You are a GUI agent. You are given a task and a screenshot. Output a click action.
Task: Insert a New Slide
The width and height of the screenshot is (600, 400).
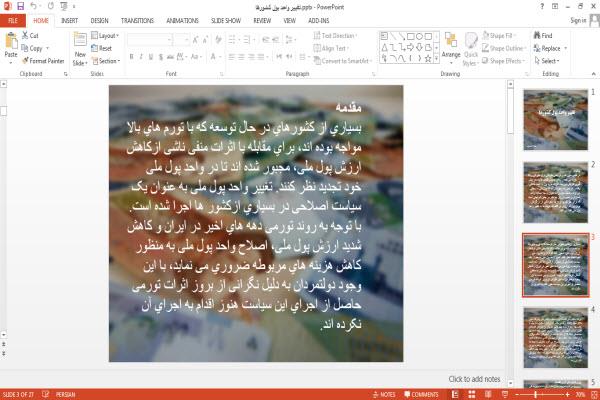tap(80, 49)
